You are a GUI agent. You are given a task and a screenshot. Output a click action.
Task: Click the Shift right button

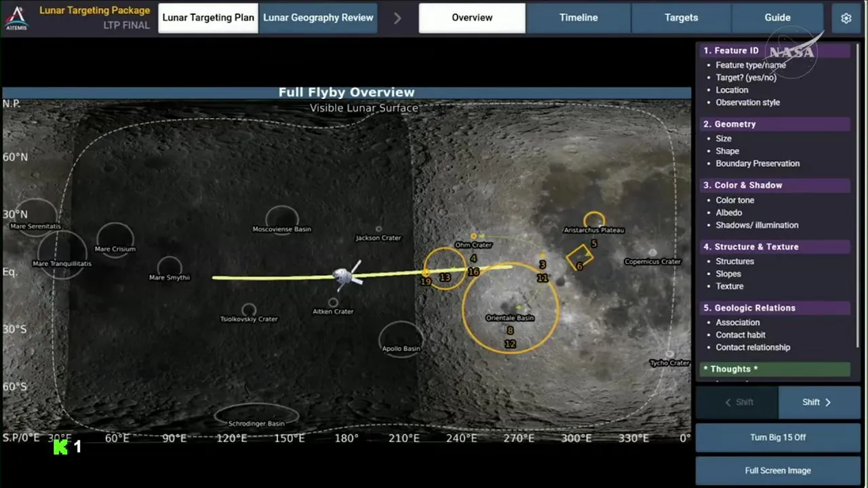point(819,402)
